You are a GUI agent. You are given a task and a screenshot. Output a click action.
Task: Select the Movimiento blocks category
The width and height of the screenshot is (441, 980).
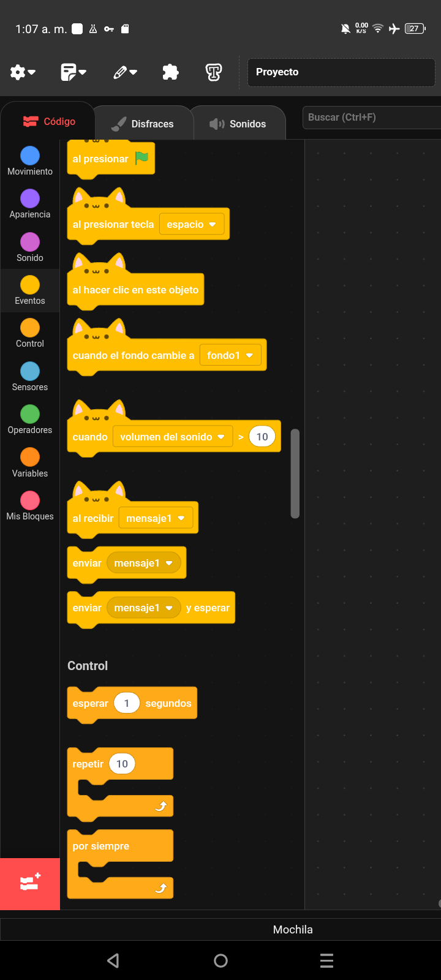click(x=30, y=161)
